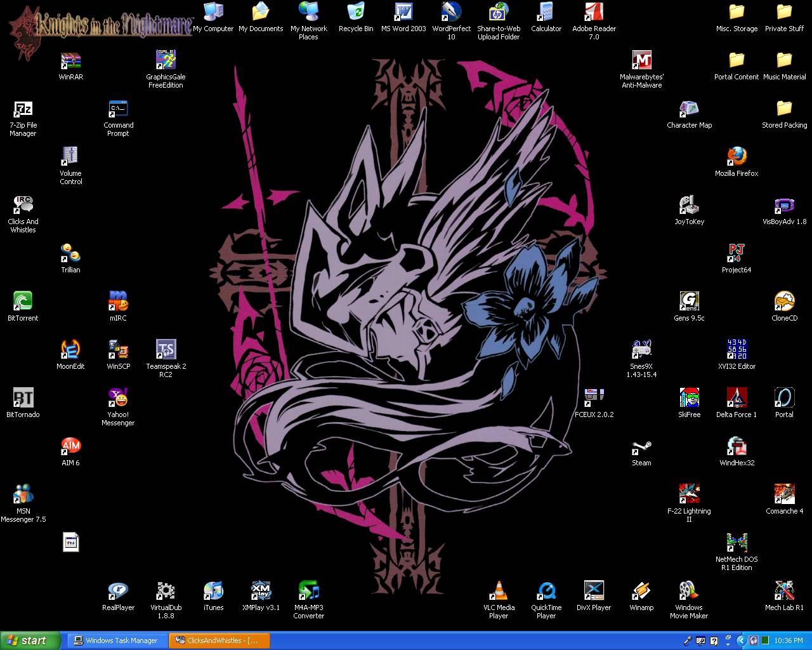
Task: Launch Malwarebytes' Anti-Malware
Action: [641, 59]
